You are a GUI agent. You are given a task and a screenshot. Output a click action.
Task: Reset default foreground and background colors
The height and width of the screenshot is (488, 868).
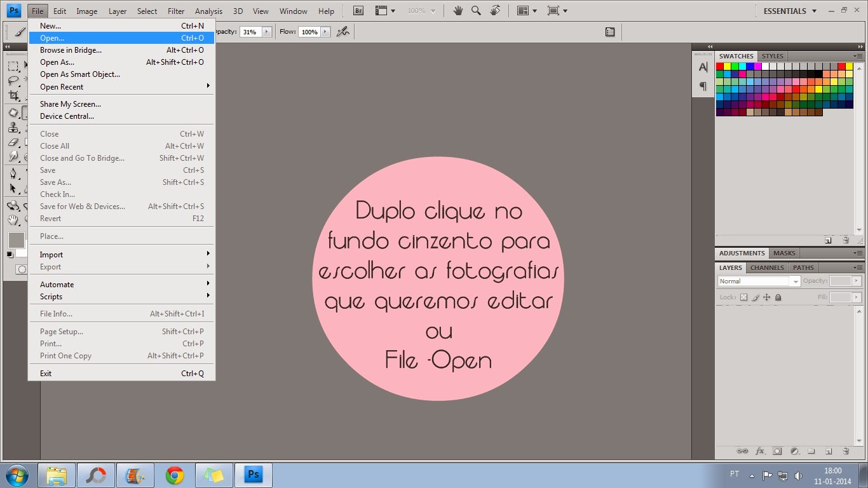[10, 254]
